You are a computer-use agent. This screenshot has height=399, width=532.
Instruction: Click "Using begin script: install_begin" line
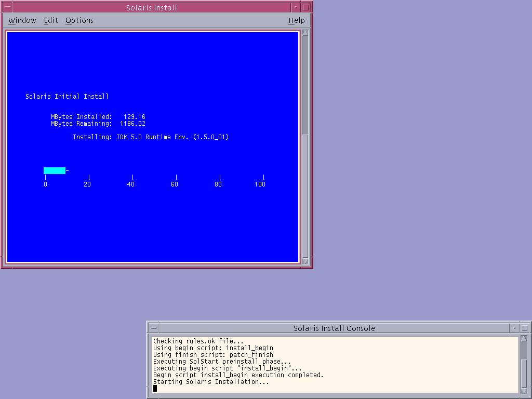(x=213, y=348)
